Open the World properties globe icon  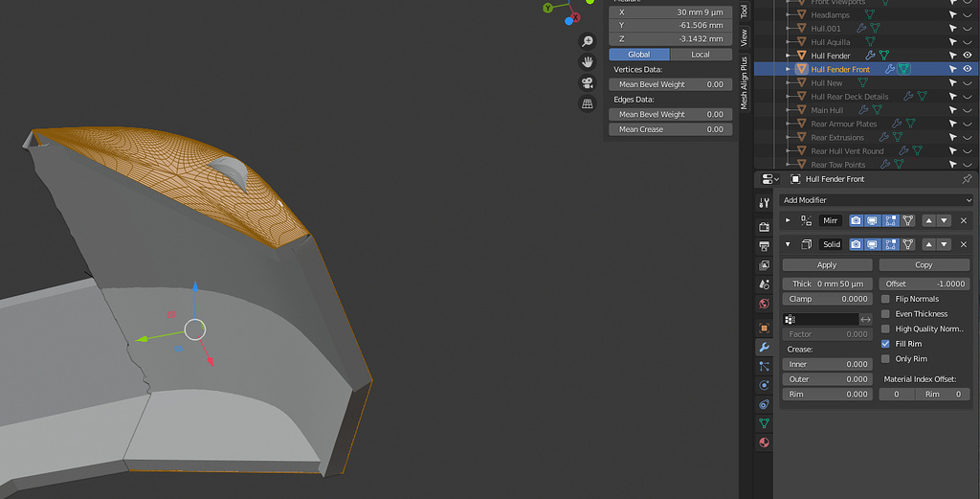pyautogui.click(x=764, y=304)
